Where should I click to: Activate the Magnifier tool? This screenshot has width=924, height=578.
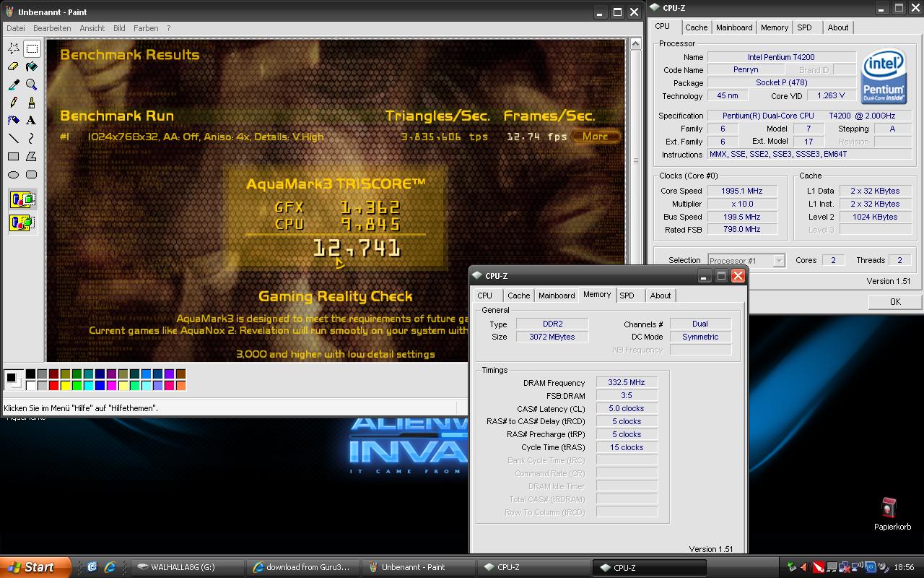pyautogui.click(x=32, y=85)
